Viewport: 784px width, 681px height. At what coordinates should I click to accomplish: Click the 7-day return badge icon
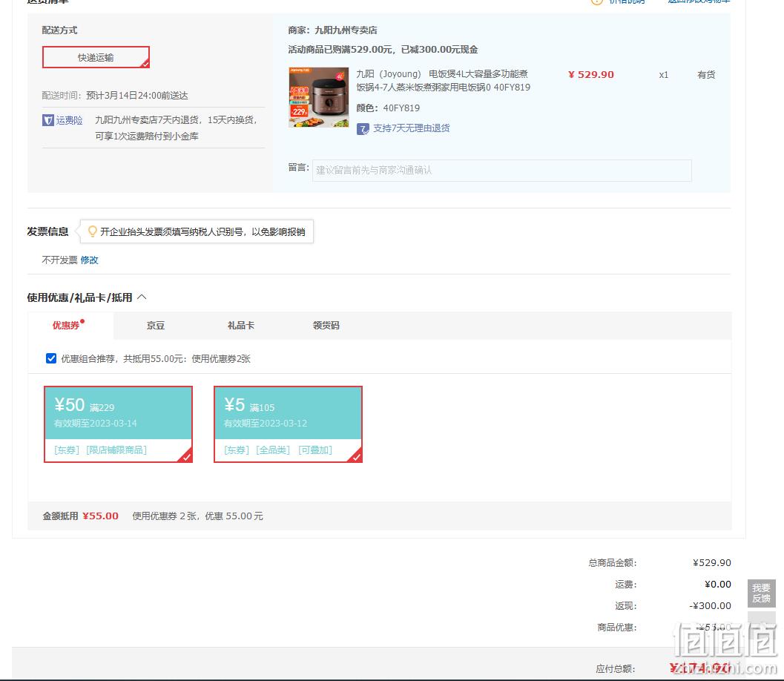363,129
